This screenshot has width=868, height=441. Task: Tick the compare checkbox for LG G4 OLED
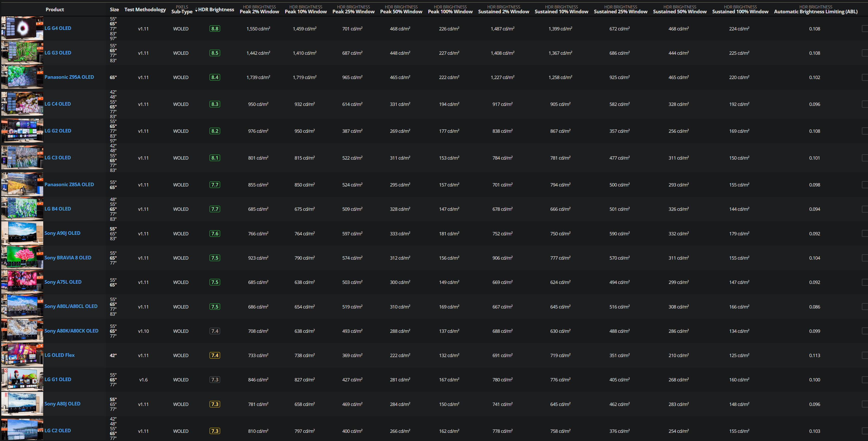click(865, 29)
